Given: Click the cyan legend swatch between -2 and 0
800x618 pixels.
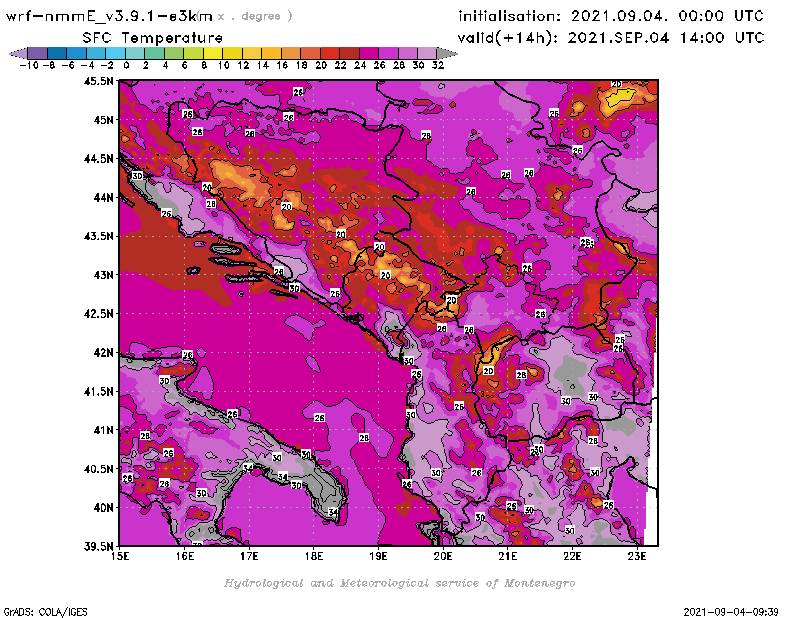Looking at the screenshot, I should pos(115,53).
